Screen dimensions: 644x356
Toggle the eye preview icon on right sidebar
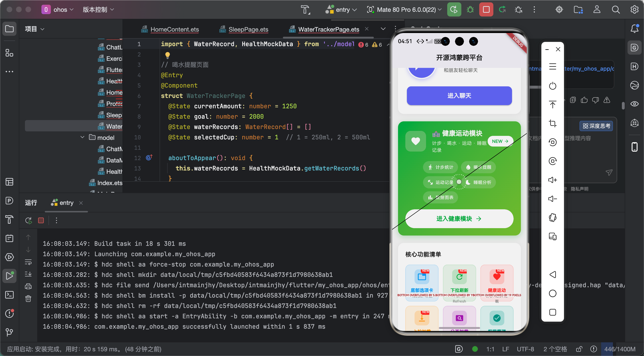coord(635,104)
